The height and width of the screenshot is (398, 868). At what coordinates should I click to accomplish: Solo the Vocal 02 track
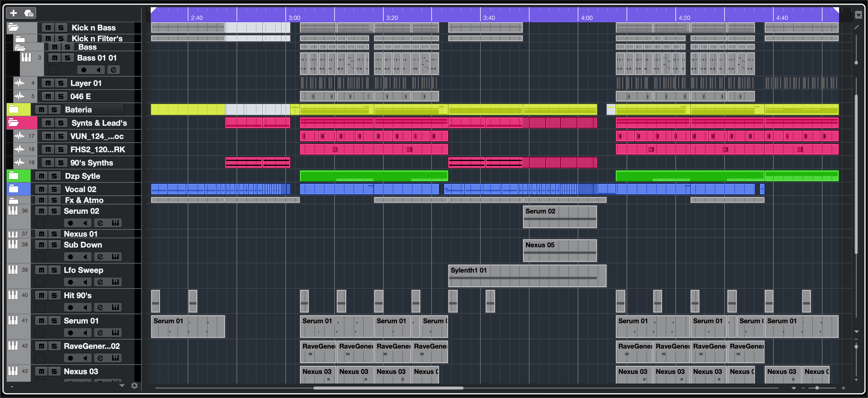tap(54, 189)
